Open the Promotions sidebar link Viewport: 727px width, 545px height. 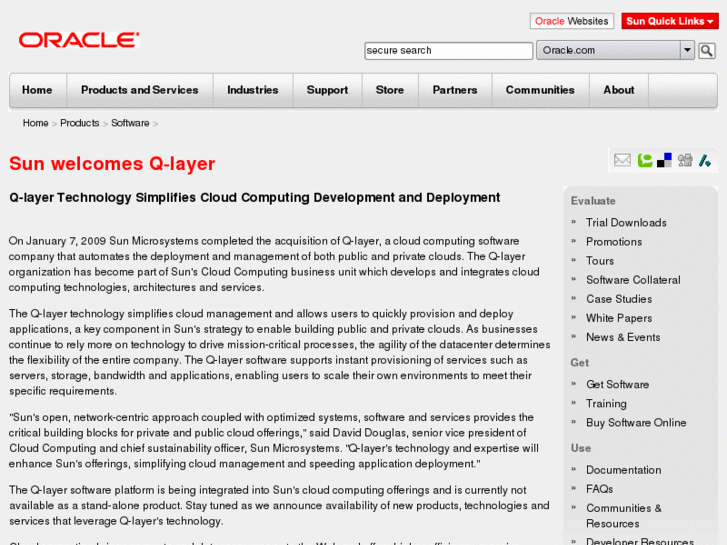[x=614, y=242]
